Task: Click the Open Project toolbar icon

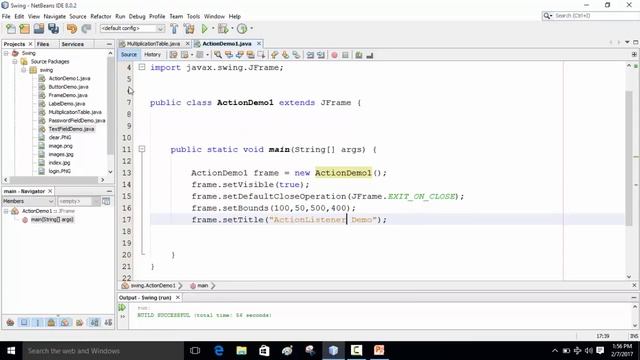Action: (x=39, y=29)
